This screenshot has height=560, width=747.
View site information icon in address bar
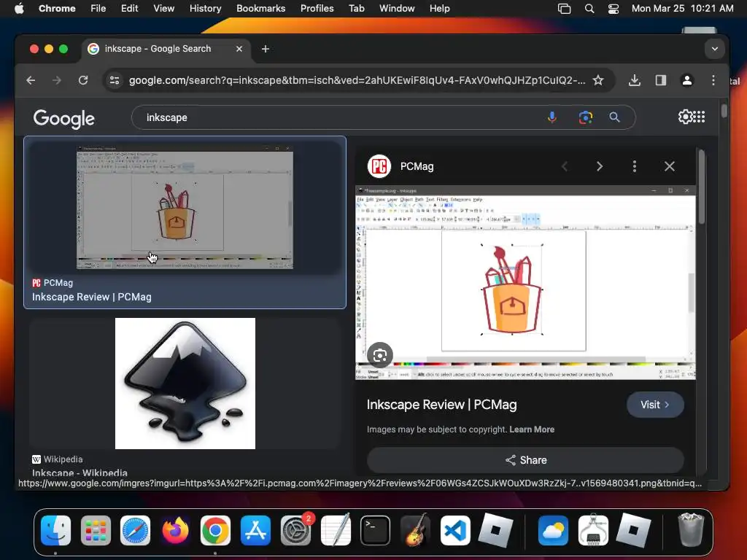tap(115, 80)
